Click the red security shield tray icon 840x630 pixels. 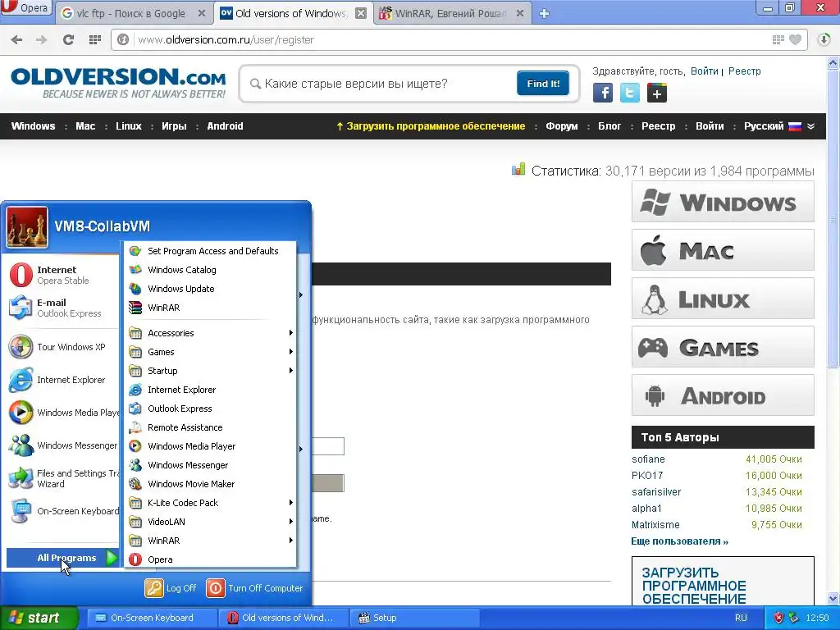pos(779,618)
